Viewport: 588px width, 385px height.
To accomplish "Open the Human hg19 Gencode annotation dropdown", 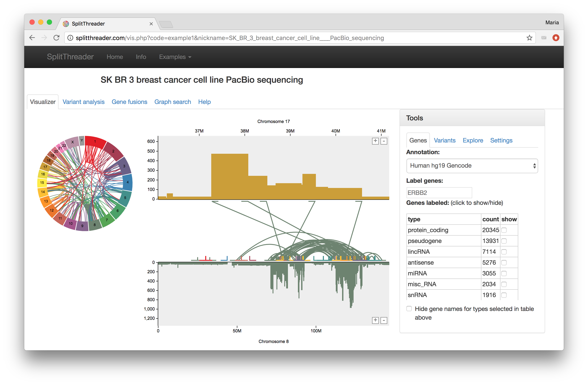I will click(x=472, y=166).
